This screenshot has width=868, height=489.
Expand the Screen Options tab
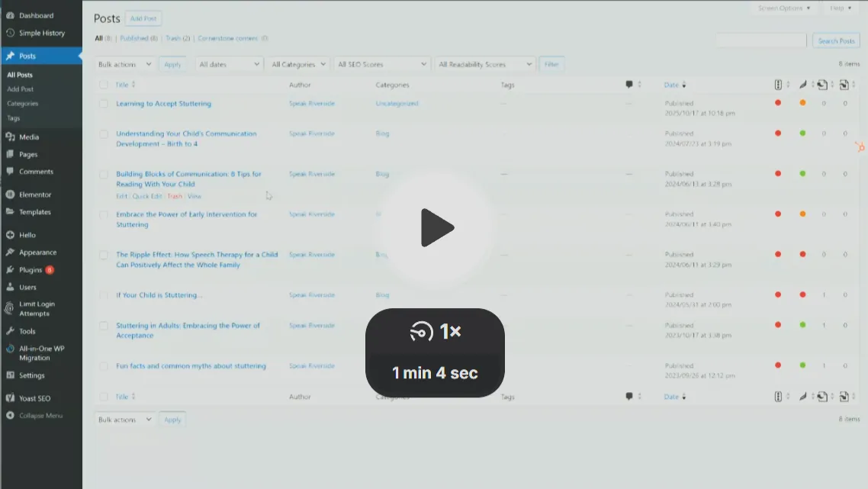785,8
